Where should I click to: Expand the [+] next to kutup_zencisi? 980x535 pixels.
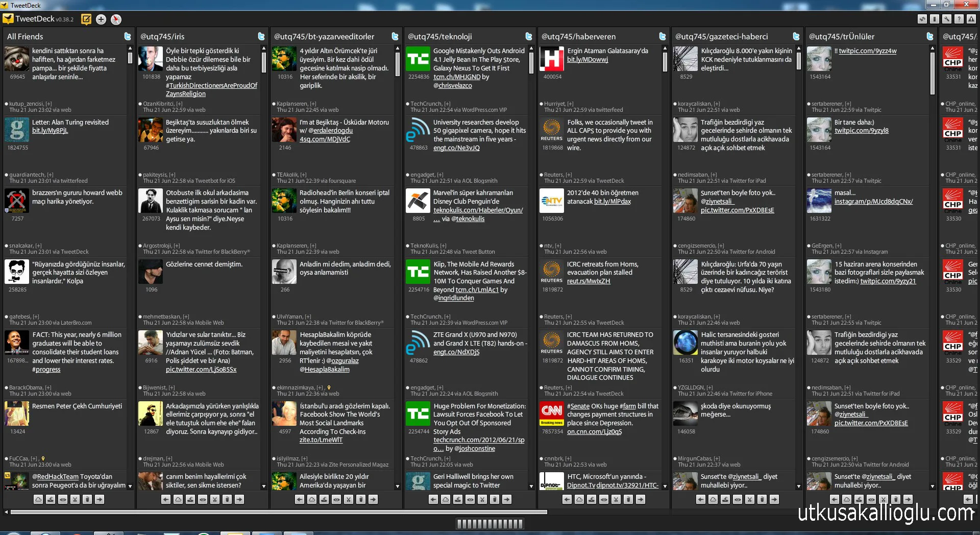click(x=48, y=104)
